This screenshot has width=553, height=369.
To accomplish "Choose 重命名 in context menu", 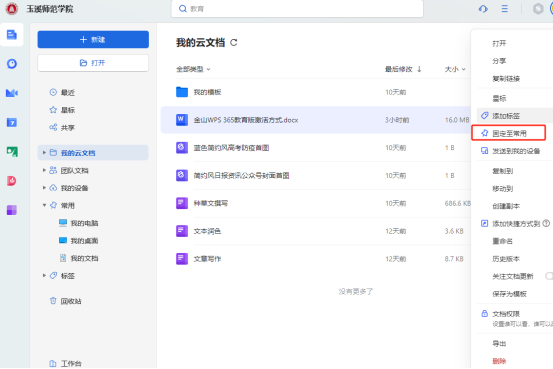I will click(502, 241).
